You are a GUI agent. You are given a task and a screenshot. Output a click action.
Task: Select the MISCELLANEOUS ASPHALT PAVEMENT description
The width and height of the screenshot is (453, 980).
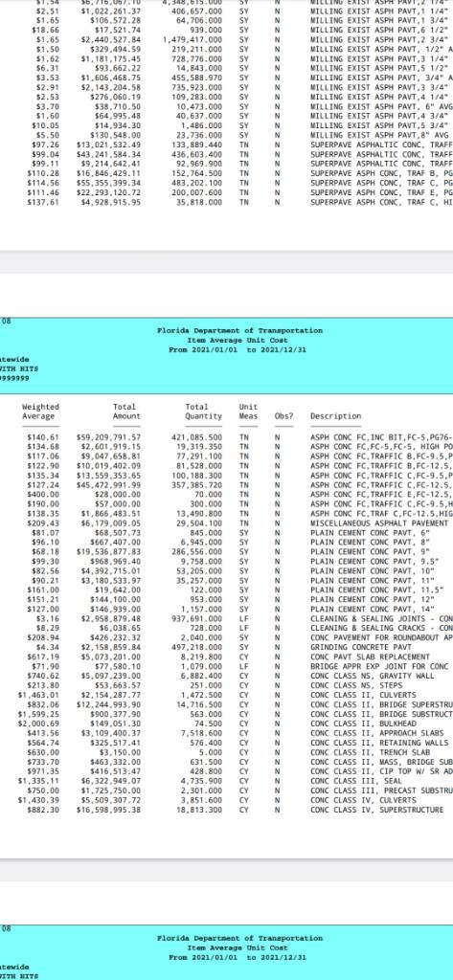pyautogui.click(x=379, y=523)
